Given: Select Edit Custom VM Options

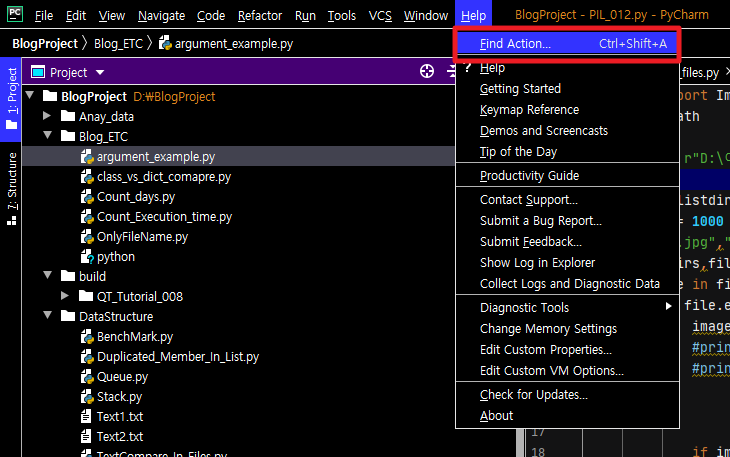Looking at the screenshot, I should pos(568,370).
